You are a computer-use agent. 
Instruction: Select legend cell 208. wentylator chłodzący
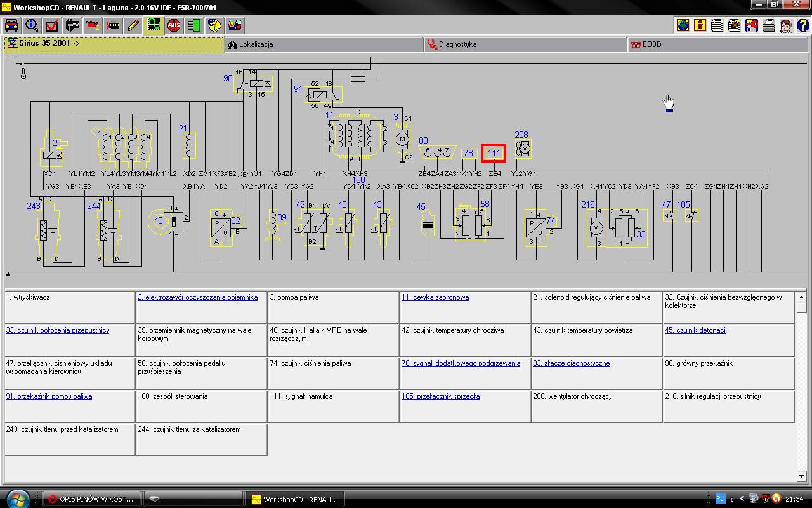coord(597,406)
